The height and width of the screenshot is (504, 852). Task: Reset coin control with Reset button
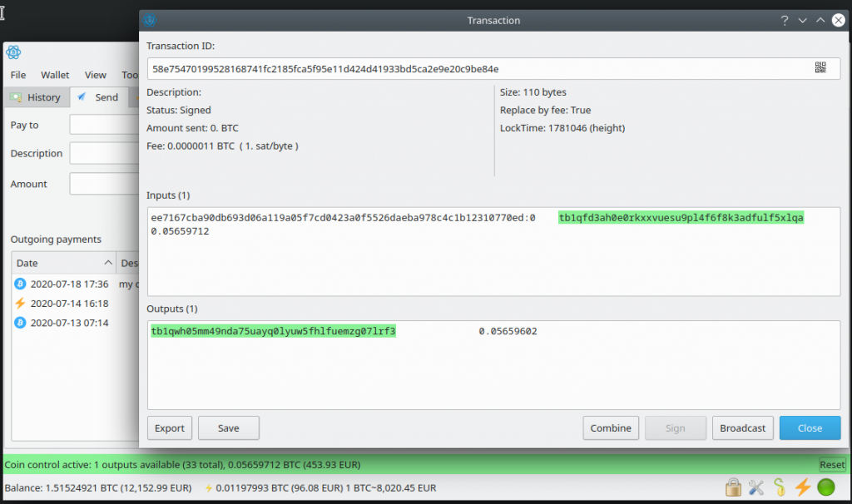pos(832,464)
